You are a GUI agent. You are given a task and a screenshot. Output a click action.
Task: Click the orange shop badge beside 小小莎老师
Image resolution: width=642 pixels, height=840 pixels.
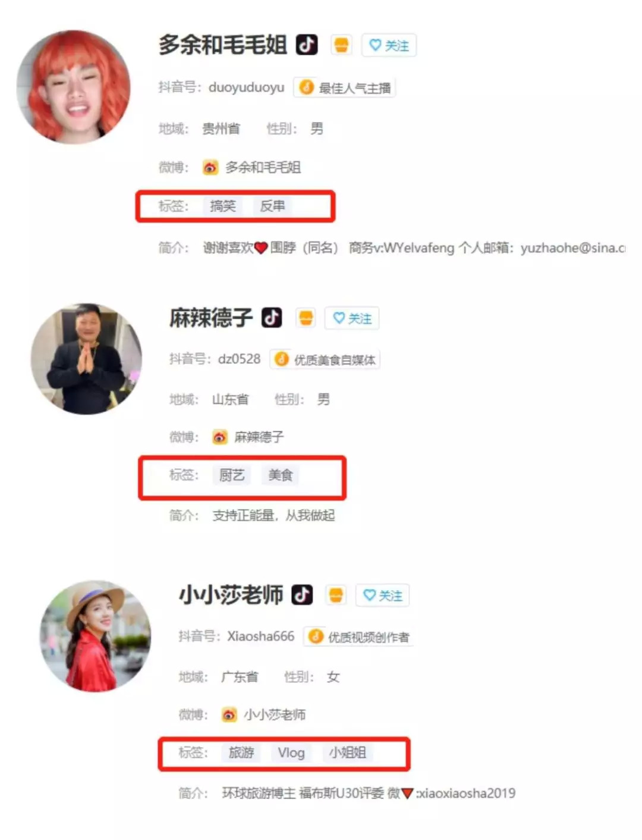[336, 595]
